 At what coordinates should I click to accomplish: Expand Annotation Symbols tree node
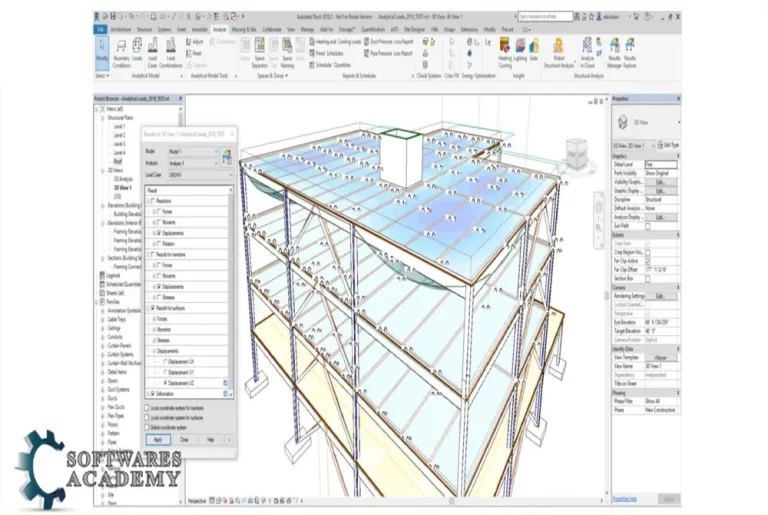pyautogui.click(x=102, y=311)
